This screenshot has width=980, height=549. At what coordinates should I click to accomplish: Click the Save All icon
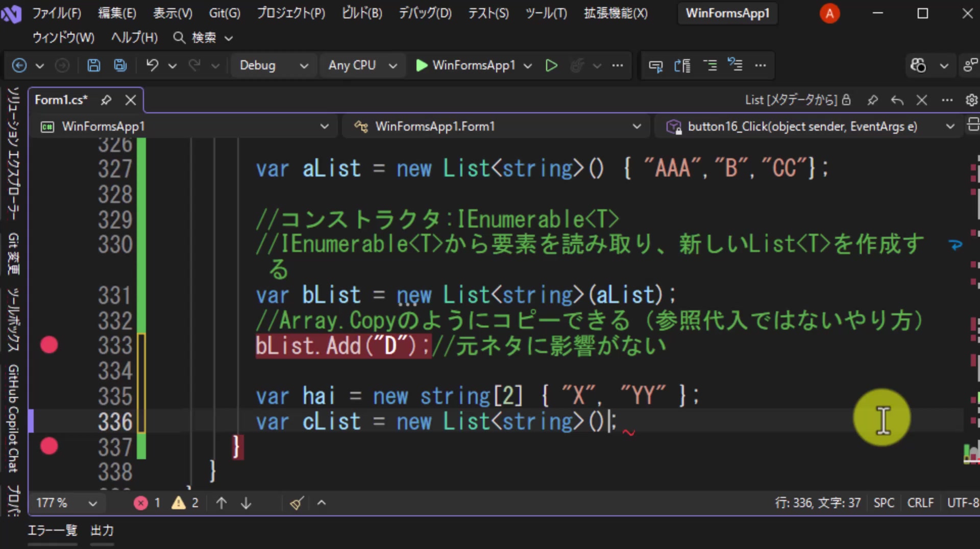coord(120,65)
